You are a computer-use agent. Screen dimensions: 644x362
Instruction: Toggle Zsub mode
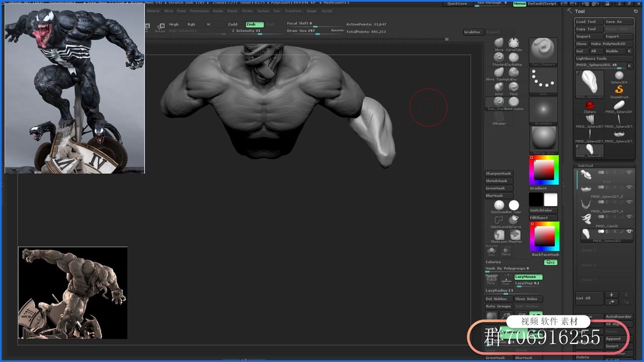[x=255, y=24]
